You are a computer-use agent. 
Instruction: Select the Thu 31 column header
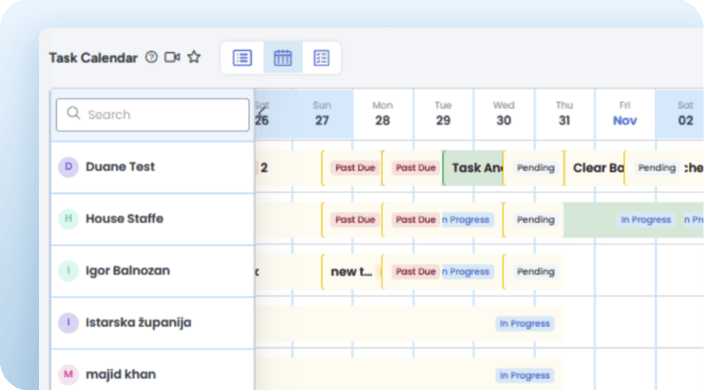(x=564, y=114)
